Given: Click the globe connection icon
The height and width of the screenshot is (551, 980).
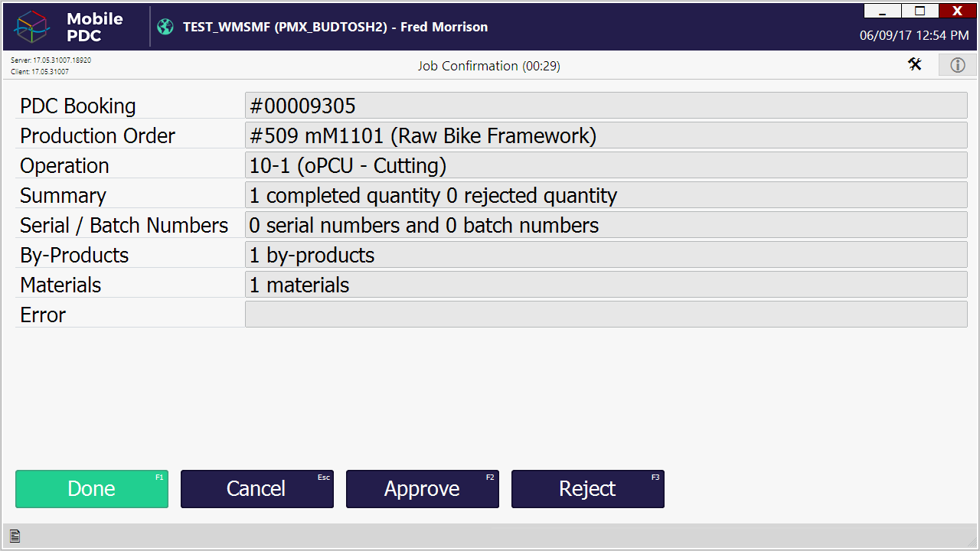Looking at the screenshot, I should (165, 27).
